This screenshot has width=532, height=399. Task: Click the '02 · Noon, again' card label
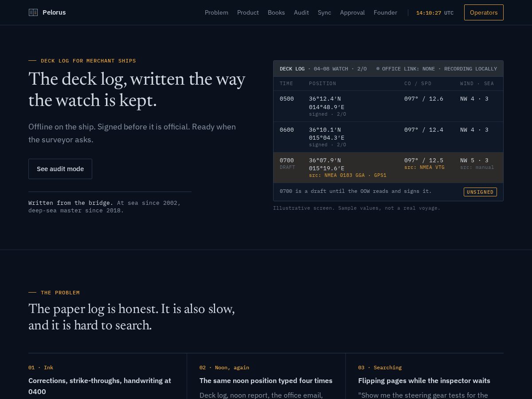(224, 368)
